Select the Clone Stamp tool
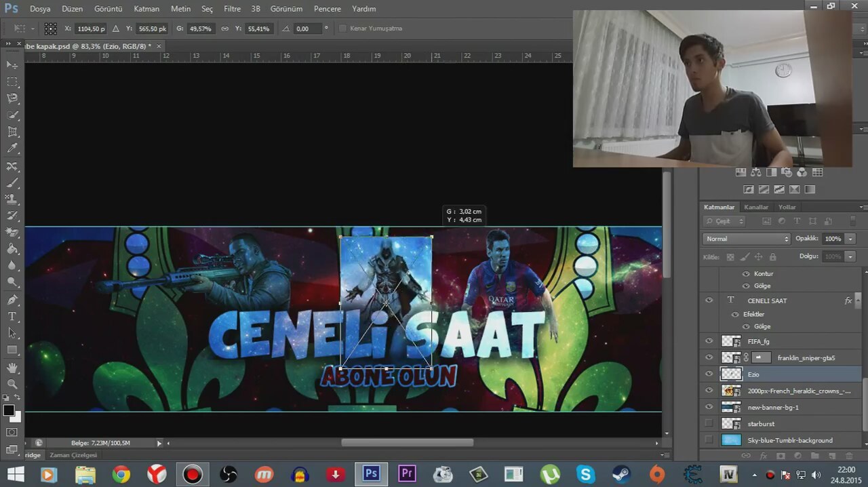Image resolution: width=868 pixels, height=487 pixels. pyautogui.click(x=12, y=199)
